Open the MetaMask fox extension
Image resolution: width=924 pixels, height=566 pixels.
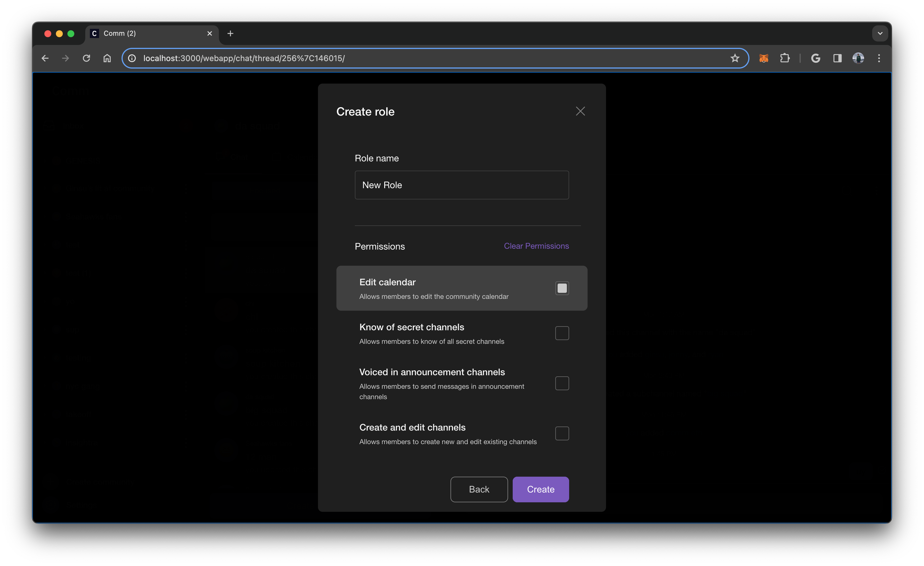tap(764, 58)
